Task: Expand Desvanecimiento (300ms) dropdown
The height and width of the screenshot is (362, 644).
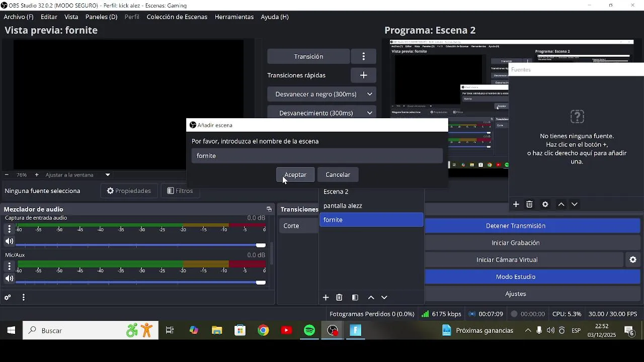Action: [321, 113]
